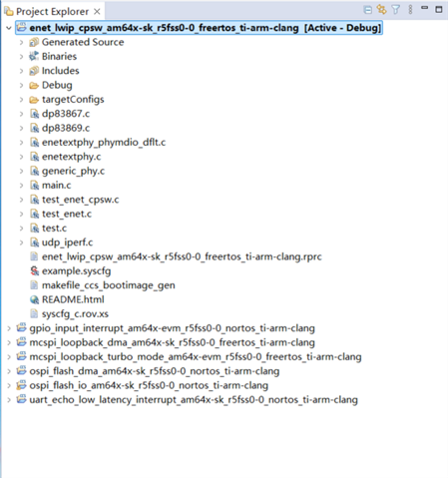
Task: Select the Project Explorer tab
Action: [52, 12]
